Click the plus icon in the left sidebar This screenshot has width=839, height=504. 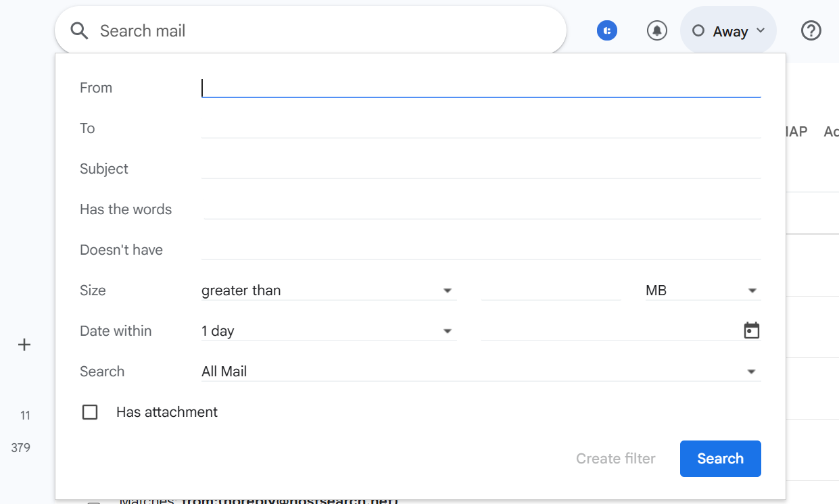coord(24,345)
